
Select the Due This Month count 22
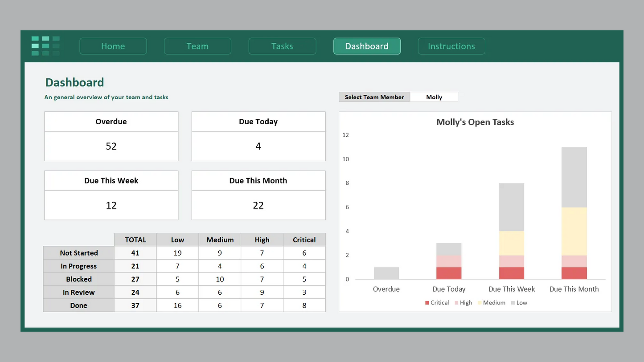coord(258,205)
